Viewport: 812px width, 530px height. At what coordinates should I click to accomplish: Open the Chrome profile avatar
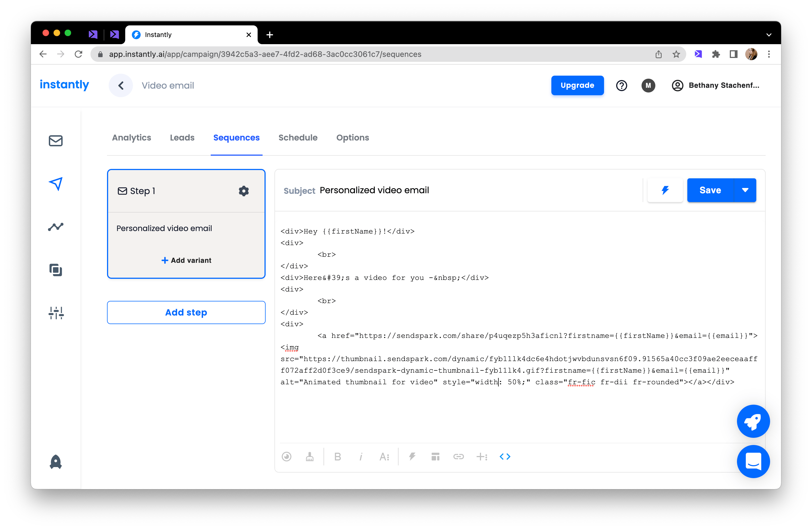tap(751, 54)
